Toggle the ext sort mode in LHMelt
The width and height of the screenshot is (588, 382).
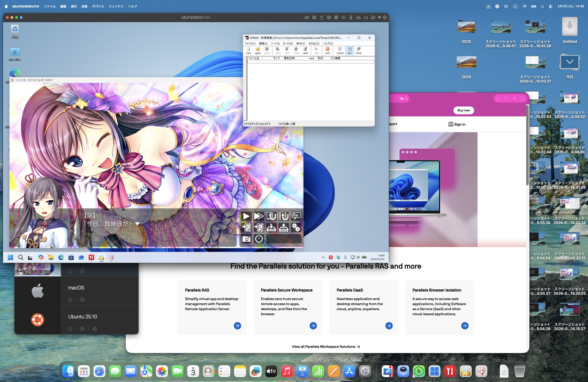(x=349, y=51)
